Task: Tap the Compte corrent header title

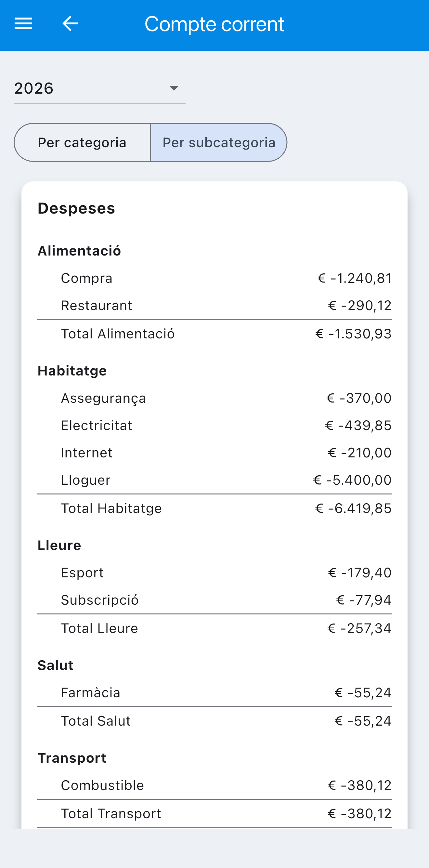Action: click(x=214, y=24)
